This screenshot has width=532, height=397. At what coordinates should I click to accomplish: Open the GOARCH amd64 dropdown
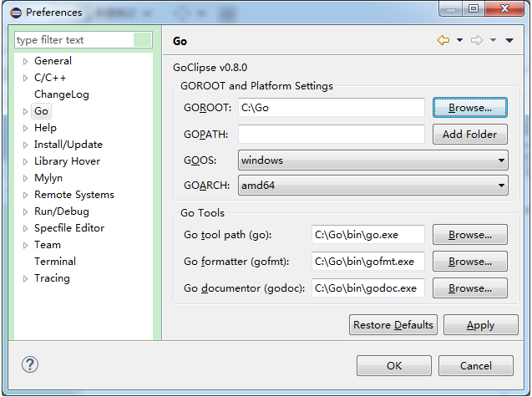(372, 185)
